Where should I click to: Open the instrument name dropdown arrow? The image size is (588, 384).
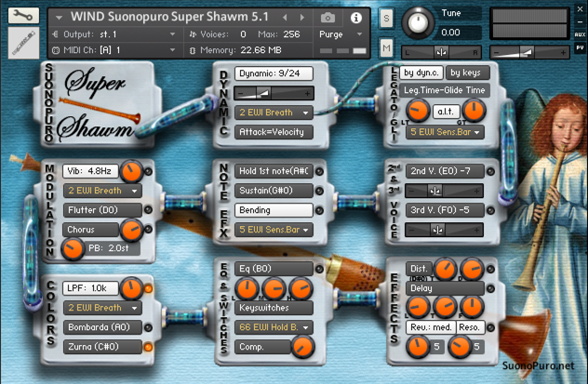click(59, 18)
